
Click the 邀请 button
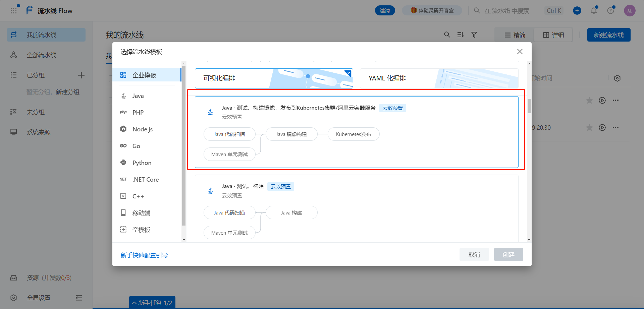click(385, 11)
